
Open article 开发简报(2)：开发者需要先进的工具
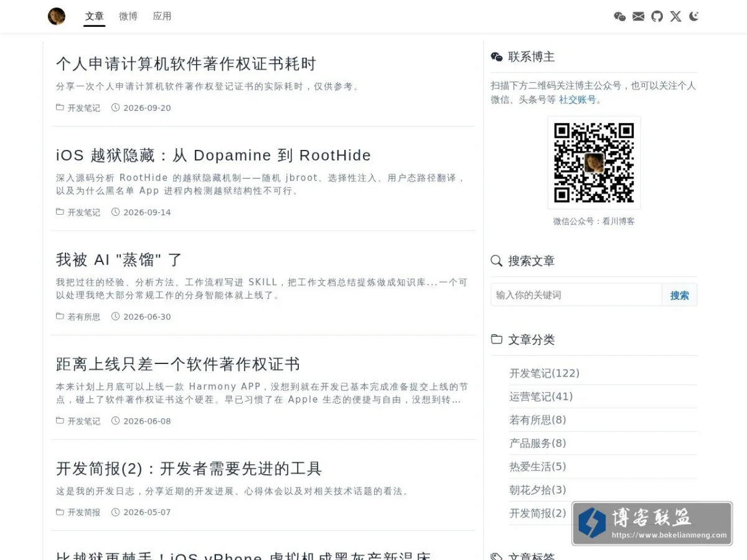tap(189, 469)
